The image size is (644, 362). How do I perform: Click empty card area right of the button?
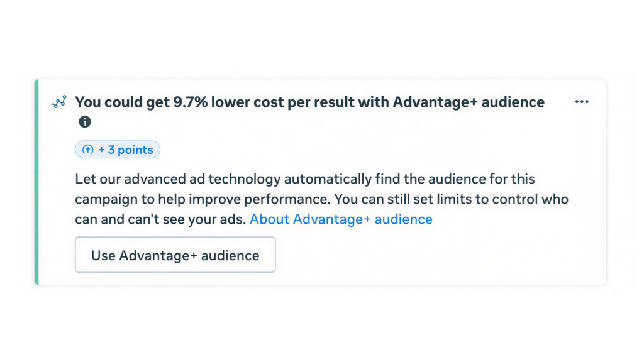click(440, 255)
